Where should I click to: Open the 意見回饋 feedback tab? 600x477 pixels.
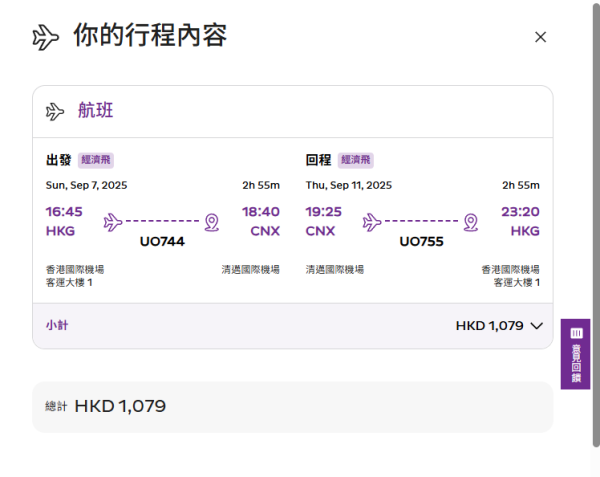click(x=576, y=354)
